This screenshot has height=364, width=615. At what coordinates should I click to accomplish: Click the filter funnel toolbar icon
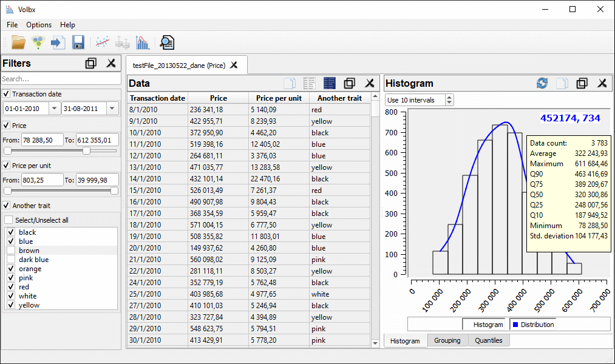(38, 42)
